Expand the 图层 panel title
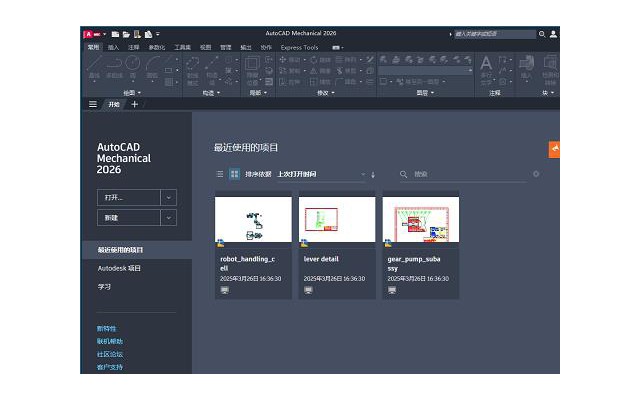The height and width of the screenshot is (400, 640). pyautogui.click(x=425, y=93)
